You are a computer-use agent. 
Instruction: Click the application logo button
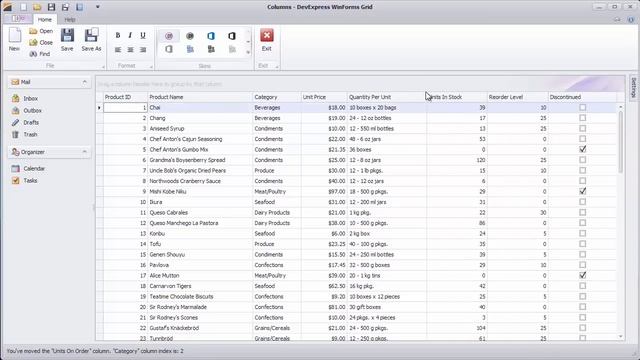pyautogui.click(x=7, y=7)
